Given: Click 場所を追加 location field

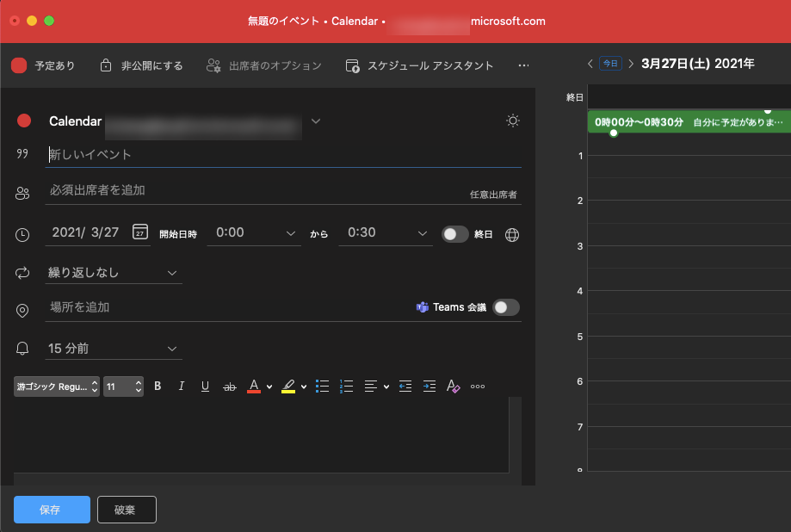Looking at the screenshot, I should point(227,307).
